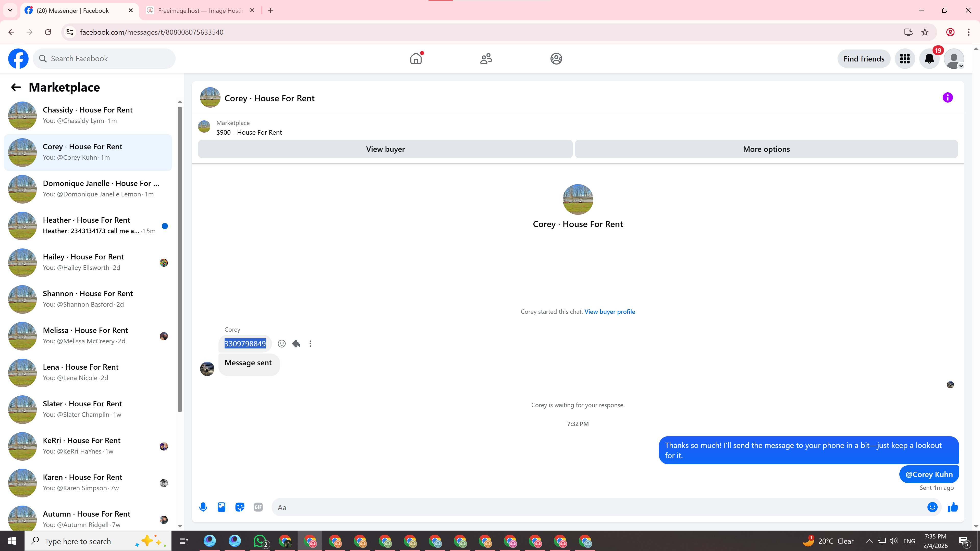Open the GIF picker

[258, 507]
